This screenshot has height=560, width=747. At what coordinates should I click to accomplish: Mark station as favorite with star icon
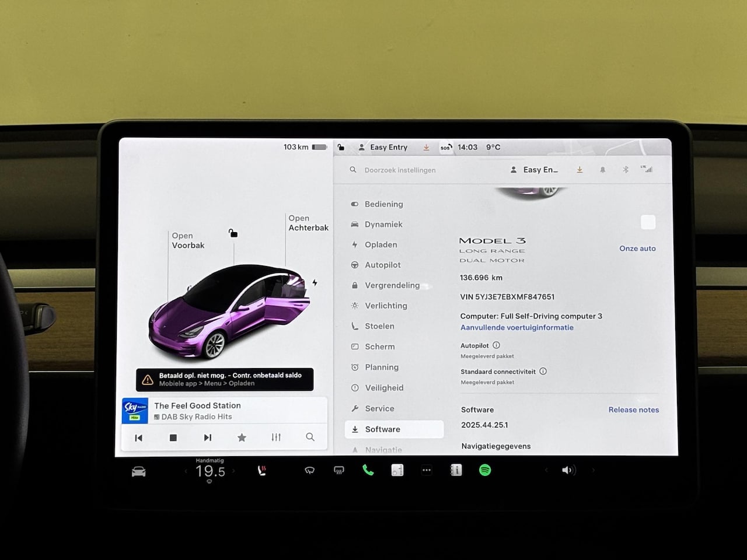242,437
